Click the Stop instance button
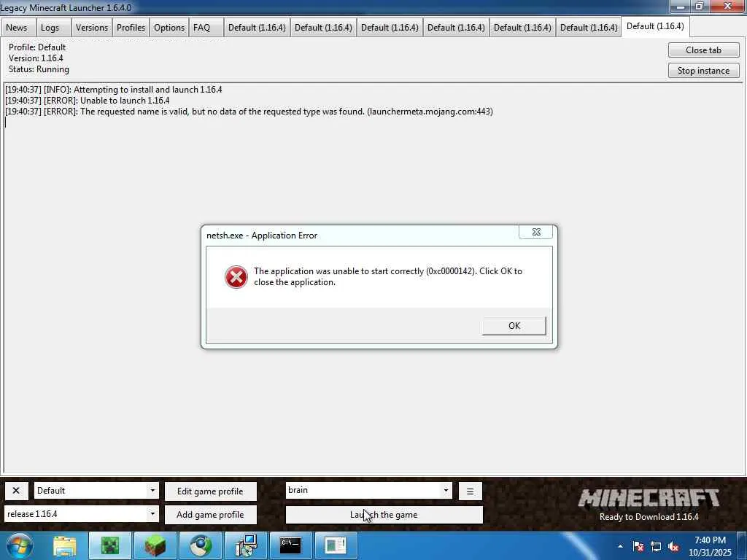This screenshot has width=747, height=560. (x=704, y=71)
